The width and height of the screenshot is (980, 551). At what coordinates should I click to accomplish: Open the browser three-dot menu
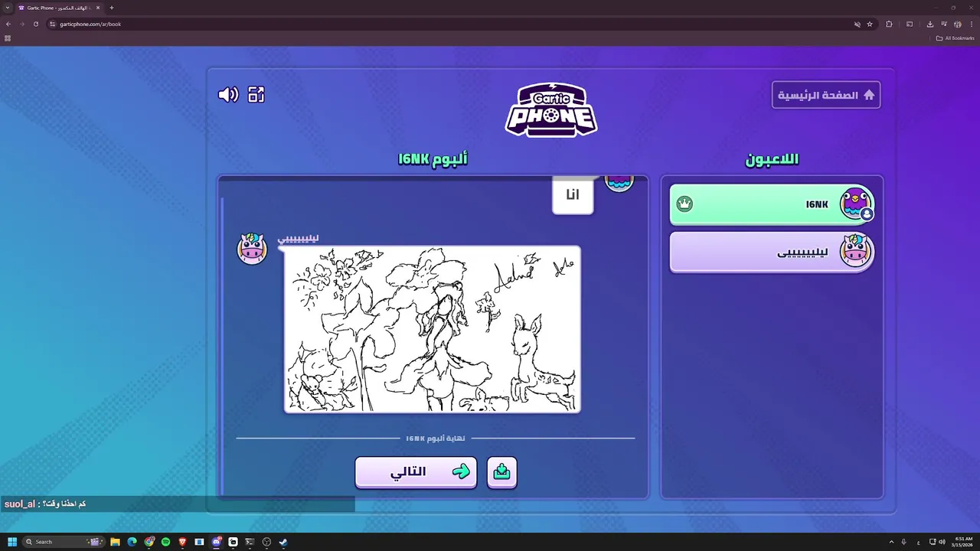point(971,24)
